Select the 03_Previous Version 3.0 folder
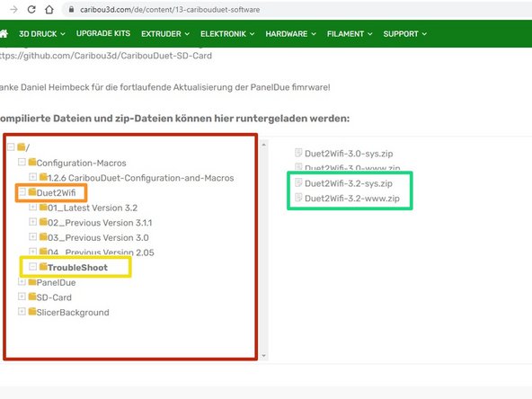Image resolution: width=532 pixels, height=399 pixels. click(x=98, y=237)
